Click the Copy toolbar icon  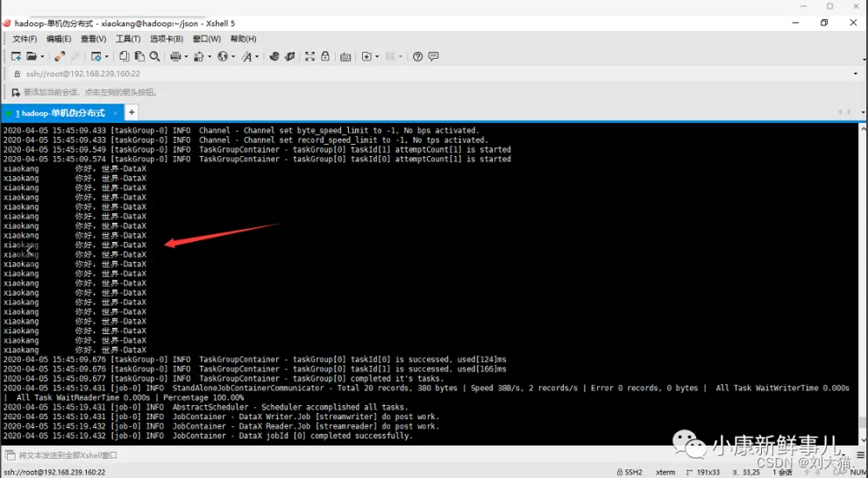tap(124, 56)
